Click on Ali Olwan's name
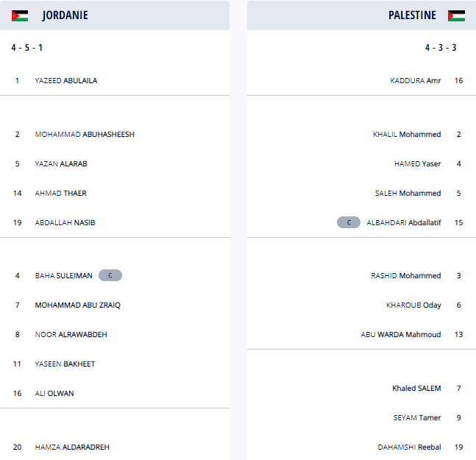Image resolution: width=476 pixels, height=460 pixels. pyautogui.click(x=54, y=393)
